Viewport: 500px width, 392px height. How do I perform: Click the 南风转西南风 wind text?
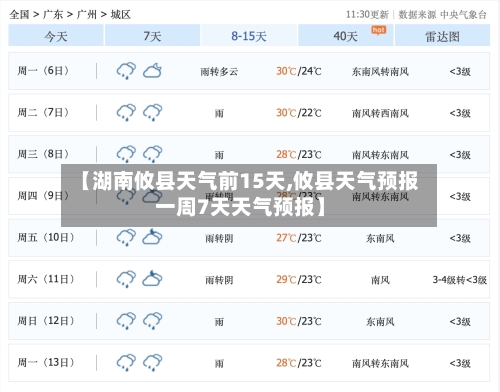[380, 113]
